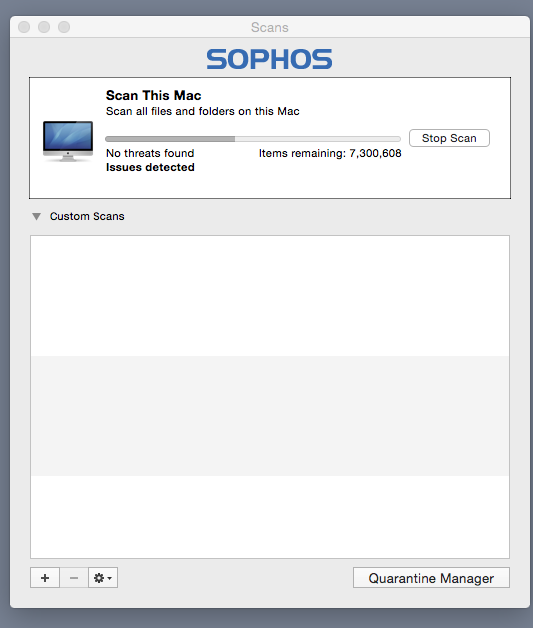The width and height of the screenshot is (533, 628).
Task: Select the gray shaded row in custom scans list
Action: (x=270, y=416)
